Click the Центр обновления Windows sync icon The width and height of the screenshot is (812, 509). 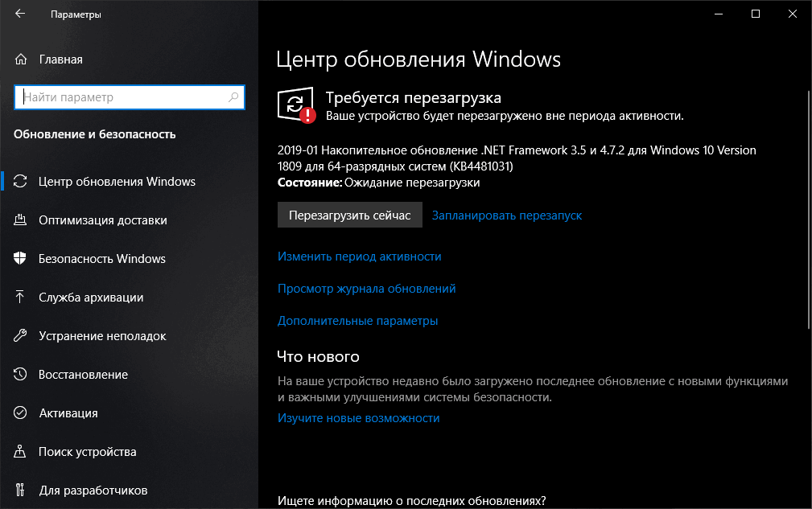coord(22,182)
